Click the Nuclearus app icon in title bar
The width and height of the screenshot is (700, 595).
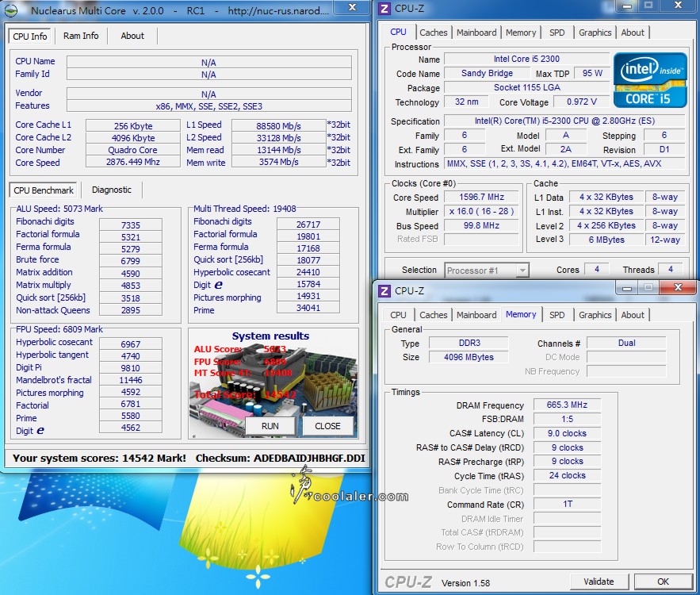11,10
